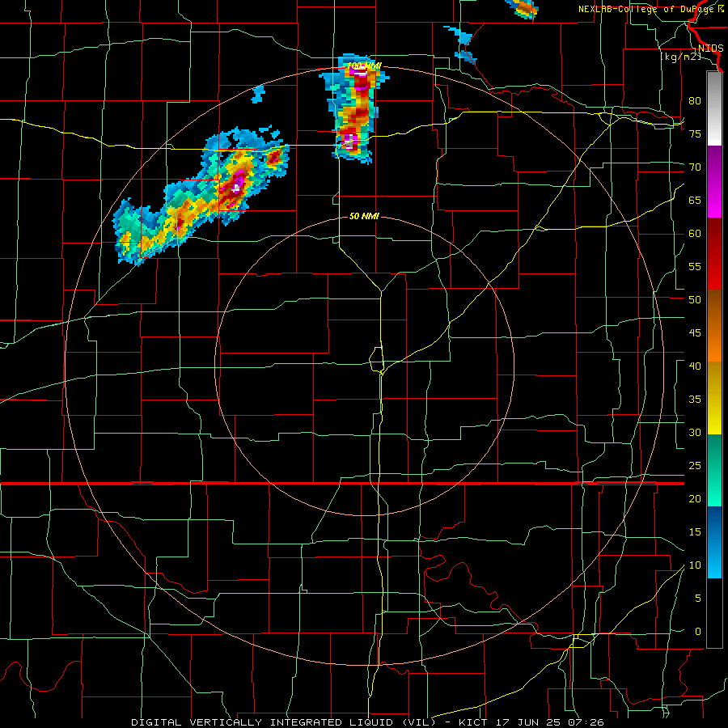Click the [kg/m2] units label

[680, 57]
